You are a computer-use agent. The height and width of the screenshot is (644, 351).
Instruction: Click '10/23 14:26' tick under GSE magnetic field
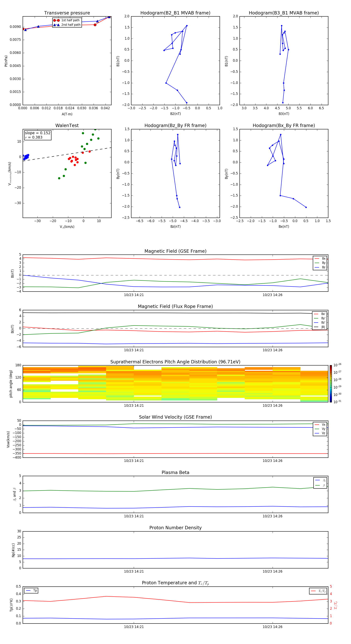(272, 295)
